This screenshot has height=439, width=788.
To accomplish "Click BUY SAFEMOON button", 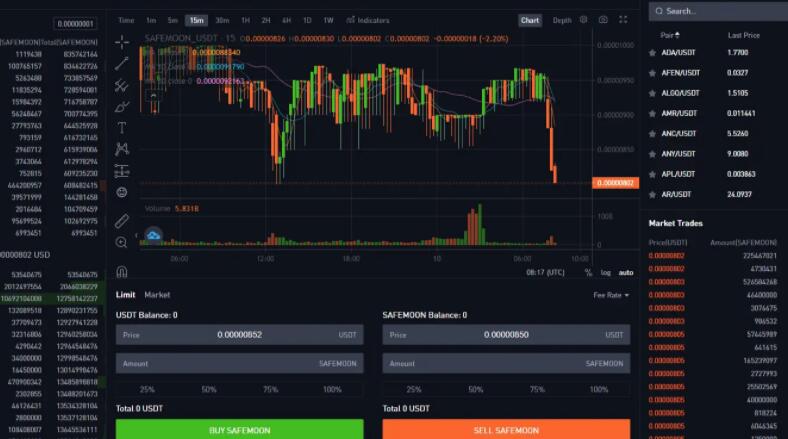I will tap(240, 429).
